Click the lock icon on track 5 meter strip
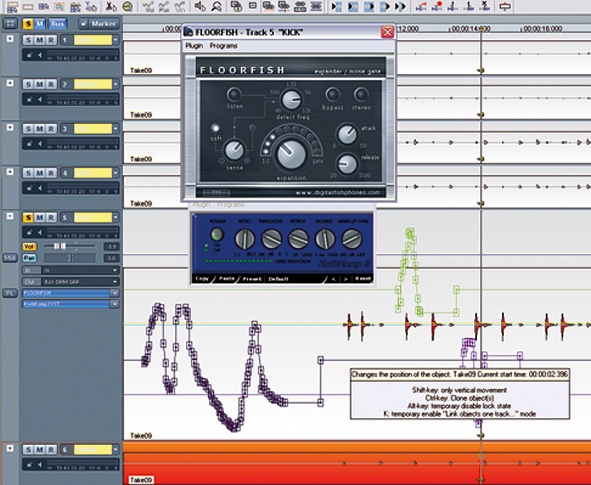The width and height of the screenshot is (591, 485). tap(30, 233)
